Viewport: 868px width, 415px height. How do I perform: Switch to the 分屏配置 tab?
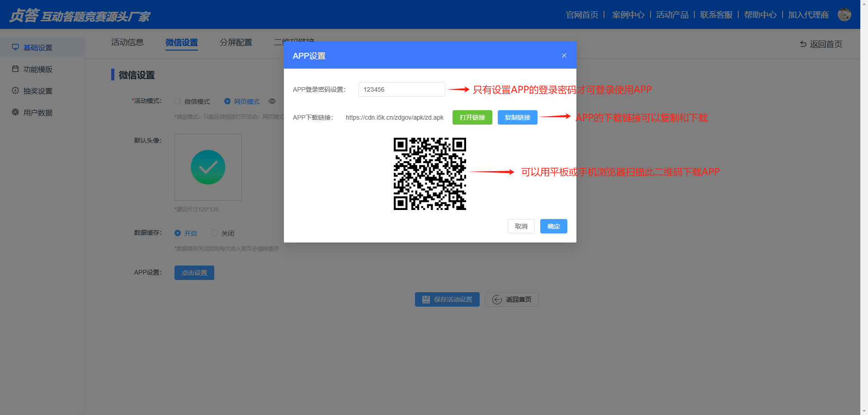pyautogui.click(x=236, y=42)
